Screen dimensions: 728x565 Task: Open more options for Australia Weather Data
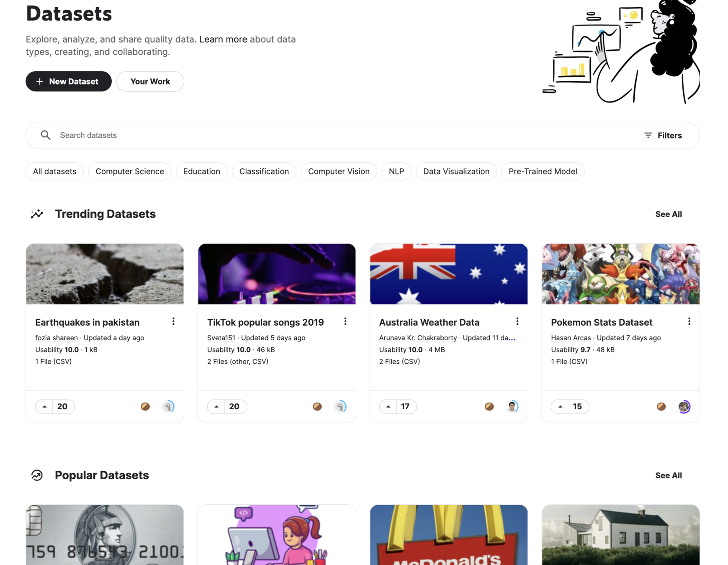click(x=517, y=321)
